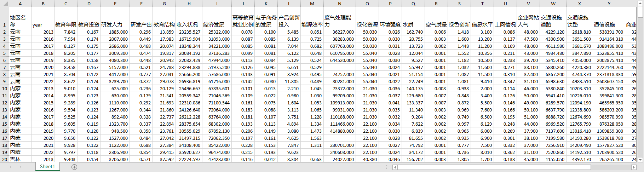Select row 20 header
Screen dimensions: 644x172
tap(4, 159)
